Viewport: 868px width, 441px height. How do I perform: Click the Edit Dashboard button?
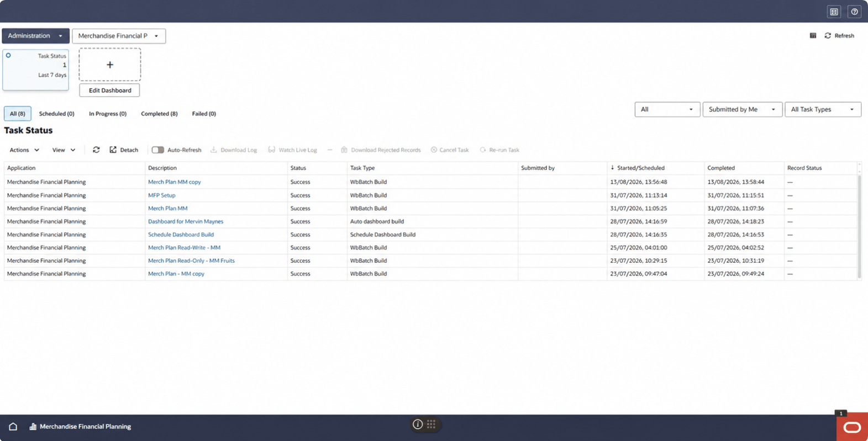110,91
